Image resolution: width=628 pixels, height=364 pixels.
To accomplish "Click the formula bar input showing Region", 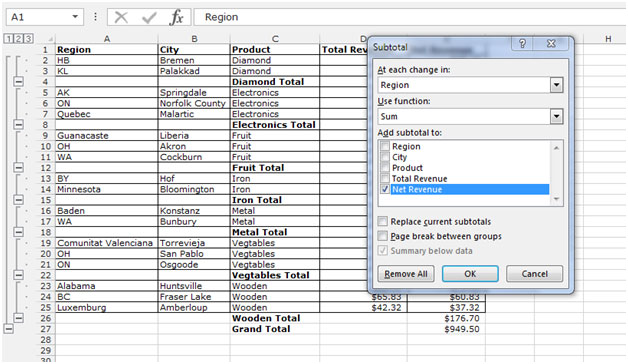I will coord(410,17).
